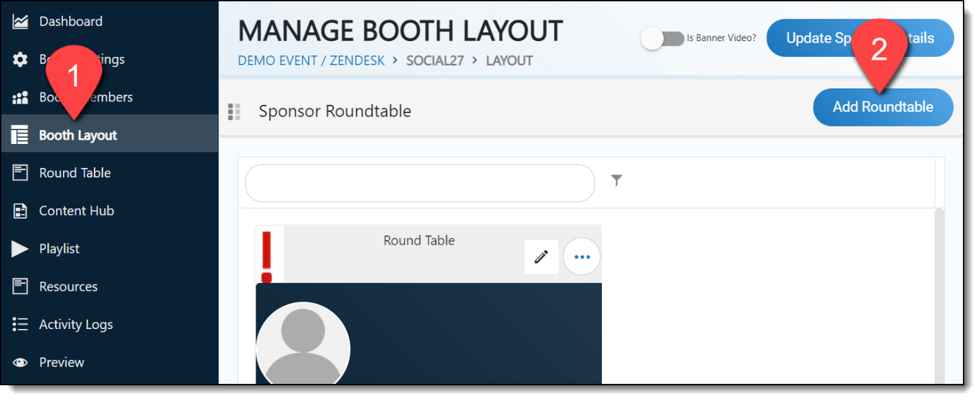This screenshot has width=980, height=401.
Task: Click the Activity Logs list icon
Action: tap(21, 324)
